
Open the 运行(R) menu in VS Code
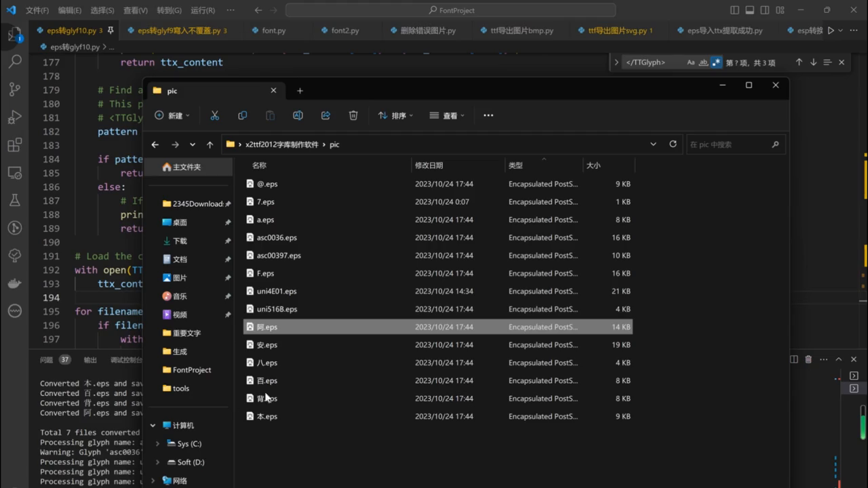(203, 11)
